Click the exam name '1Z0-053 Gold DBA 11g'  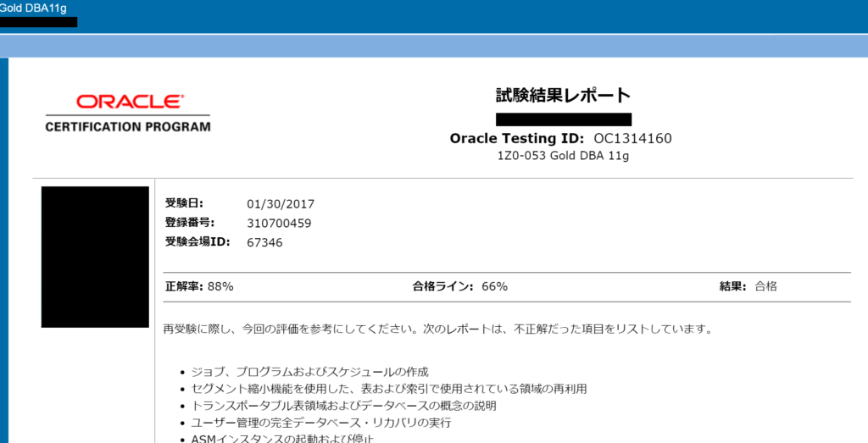coord(564,156)
